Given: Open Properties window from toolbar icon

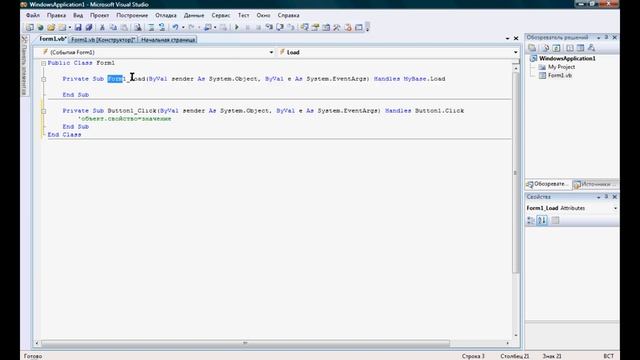Looking at the screenshot, I should tap(315, 27).
